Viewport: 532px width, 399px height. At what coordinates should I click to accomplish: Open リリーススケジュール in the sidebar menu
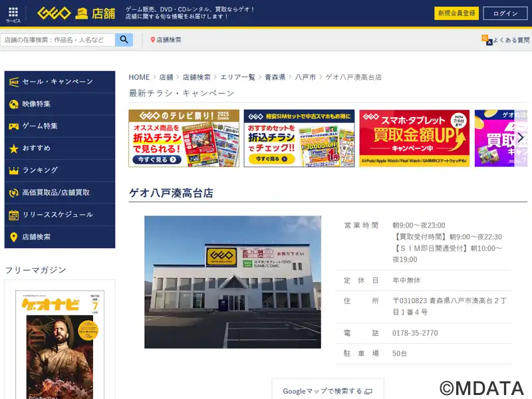point(60,215)
